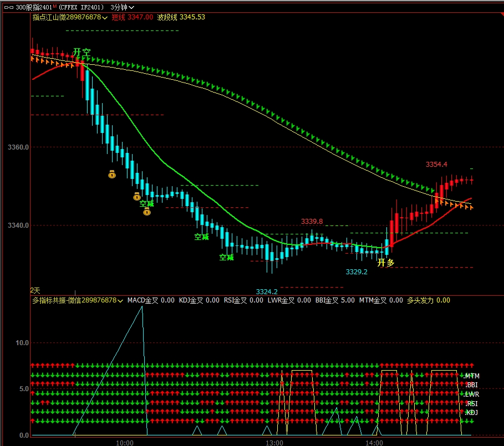The height and width of the screenshot is (446, 504).
Task: Click the 3354.4 high price label
Action: (436, 165)
